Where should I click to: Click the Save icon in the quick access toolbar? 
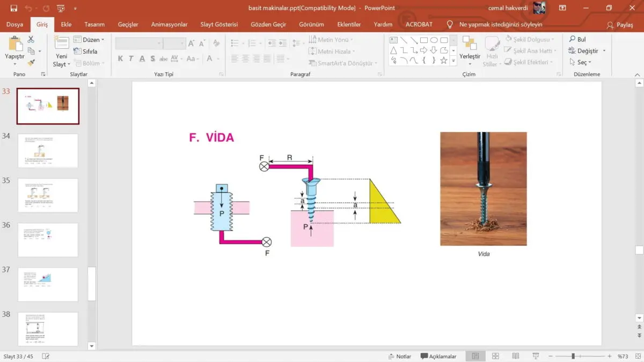(x=14, y=8)
